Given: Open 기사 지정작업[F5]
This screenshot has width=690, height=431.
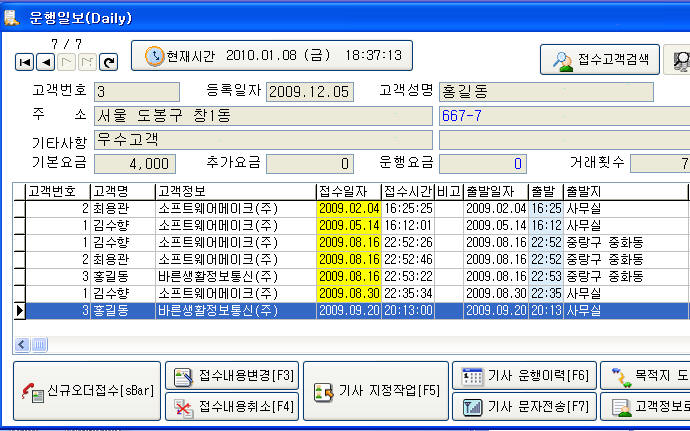Looking at the screenshot, I should click(x=376, y=391).
